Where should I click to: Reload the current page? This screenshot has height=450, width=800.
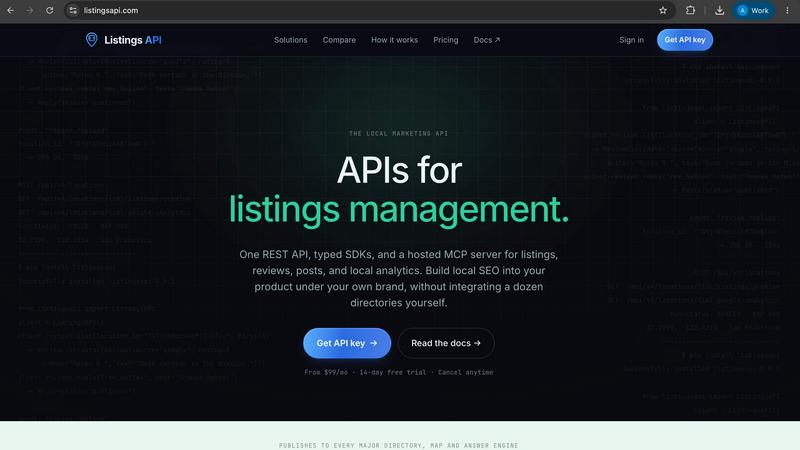[x=49, y=10]
